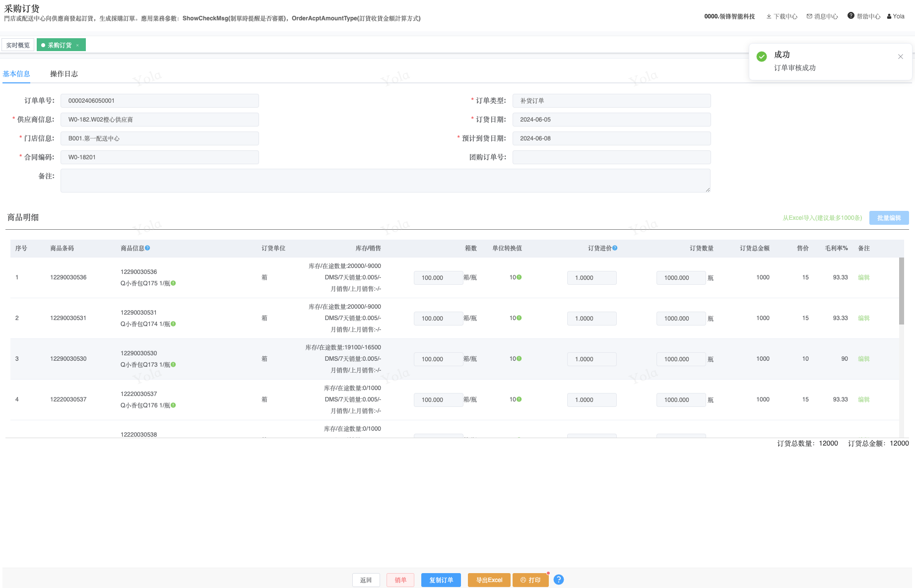The height and width of the screenshot is (588, 915).
Task: Click the 订货进价 column help icon
Action: (x=615, y=248)
